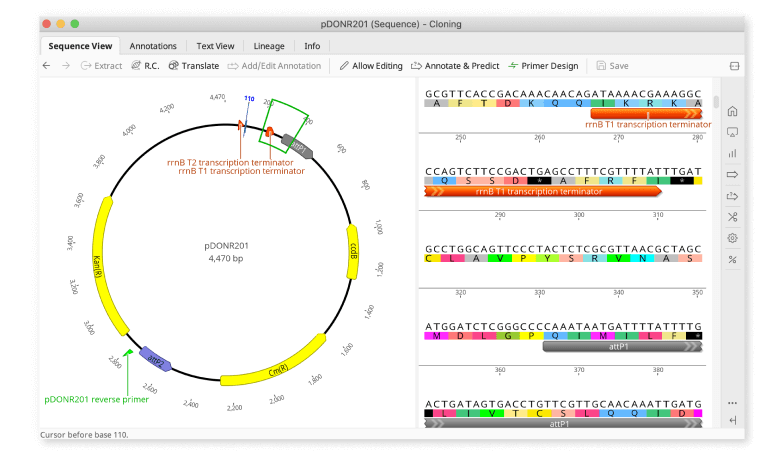Image resolution: width=784 pixels, height=455 pixels.
Task: Open the Lineage tab
Action: (x=268, y=46)
